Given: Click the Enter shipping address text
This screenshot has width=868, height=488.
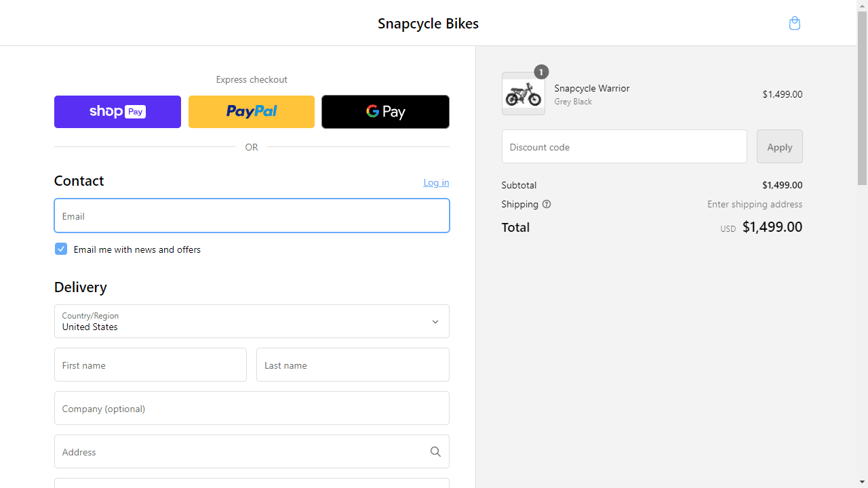Looking at the screenshot, I should (x=755, y=204).
